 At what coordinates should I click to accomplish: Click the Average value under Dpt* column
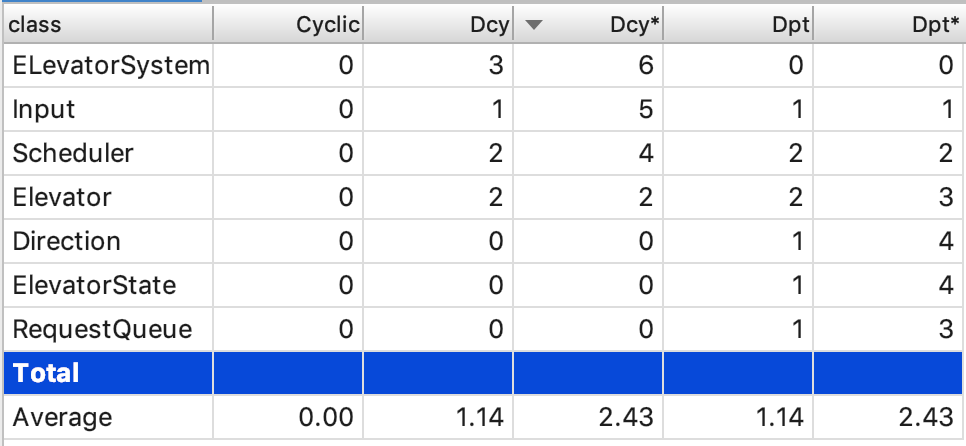click(930, 417)
